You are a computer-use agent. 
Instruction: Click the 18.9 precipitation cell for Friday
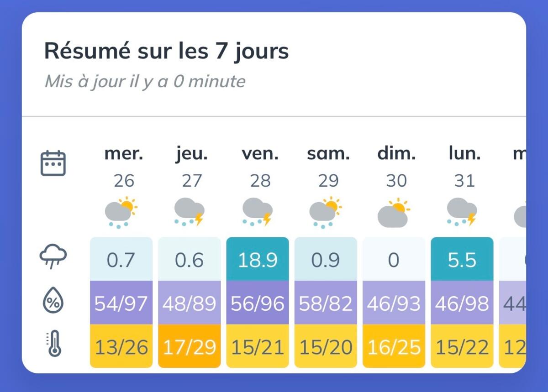coord(258,259)
